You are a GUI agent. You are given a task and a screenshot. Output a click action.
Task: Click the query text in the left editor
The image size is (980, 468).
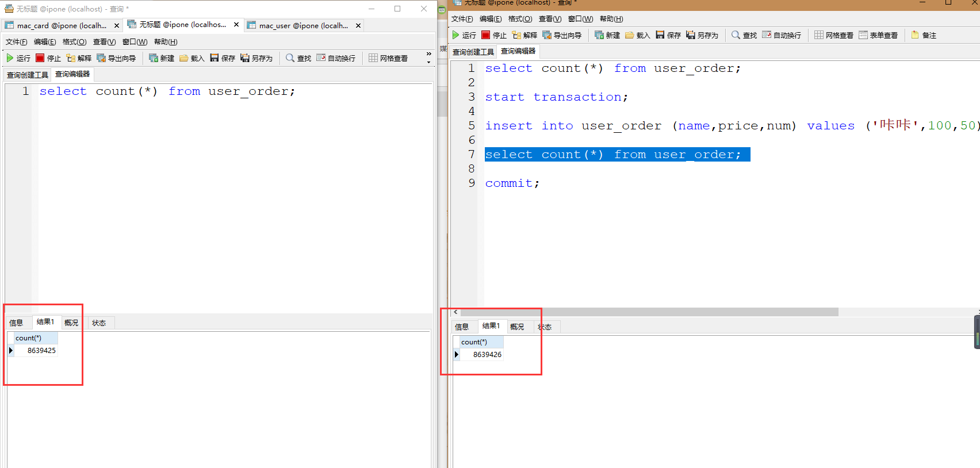167,91
